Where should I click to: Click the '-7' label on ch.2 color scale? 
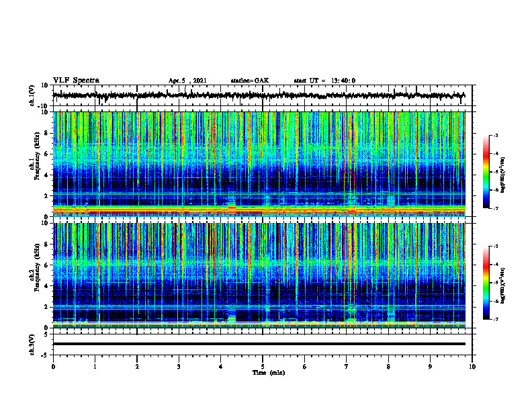click(x=495, y=319)
